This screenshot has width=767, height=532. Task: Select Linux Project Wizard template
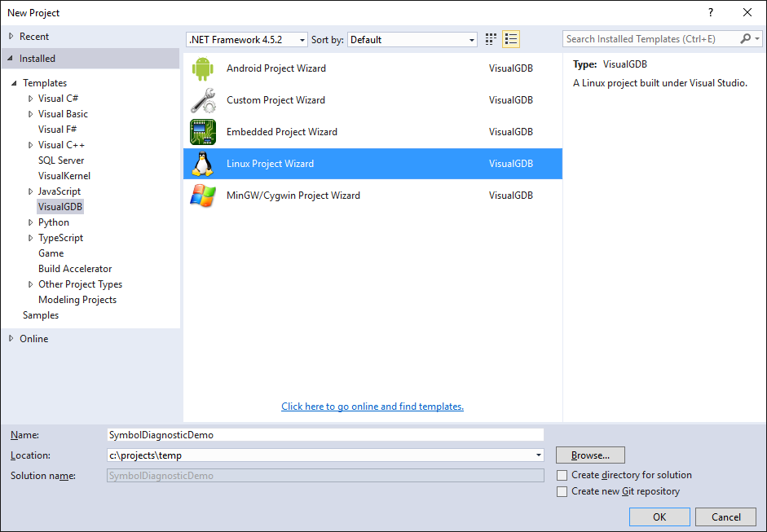coord(372,164)
